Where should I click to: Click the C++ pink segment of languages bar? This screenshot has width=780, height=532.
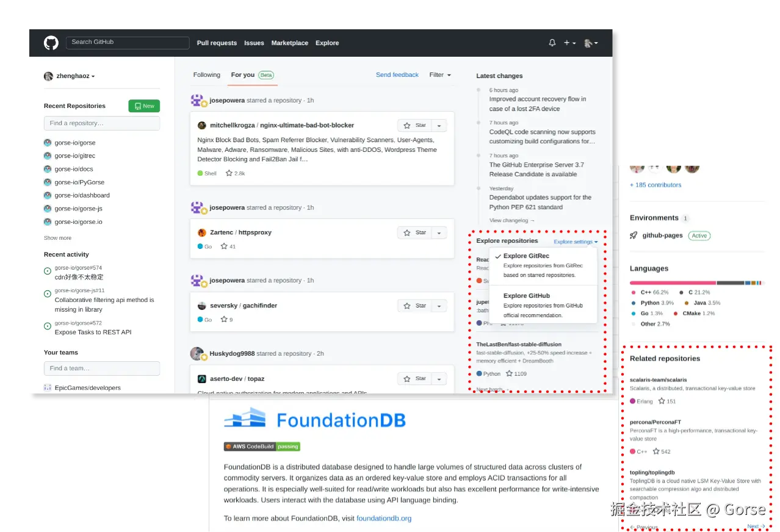point(673,283)
